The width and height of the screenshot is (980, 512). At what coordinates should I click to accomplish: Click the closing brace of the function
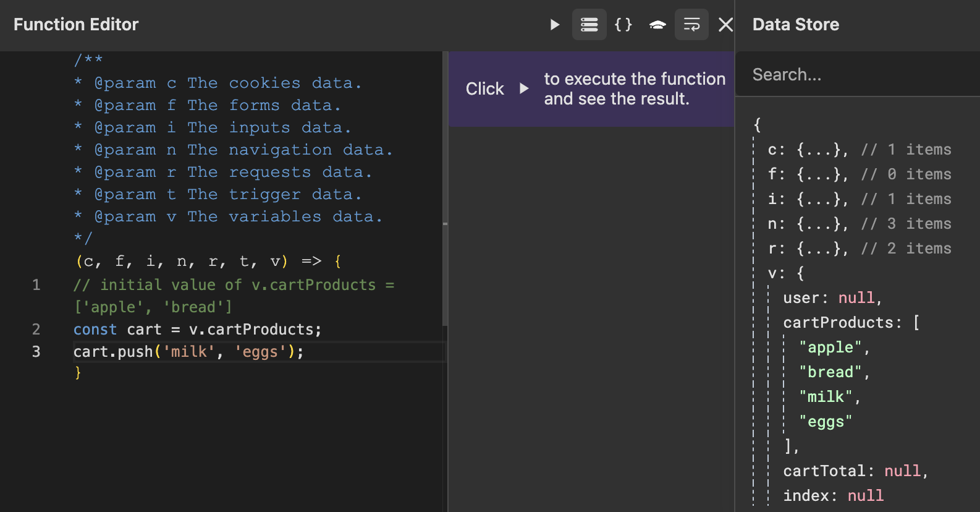pos(78,373)
